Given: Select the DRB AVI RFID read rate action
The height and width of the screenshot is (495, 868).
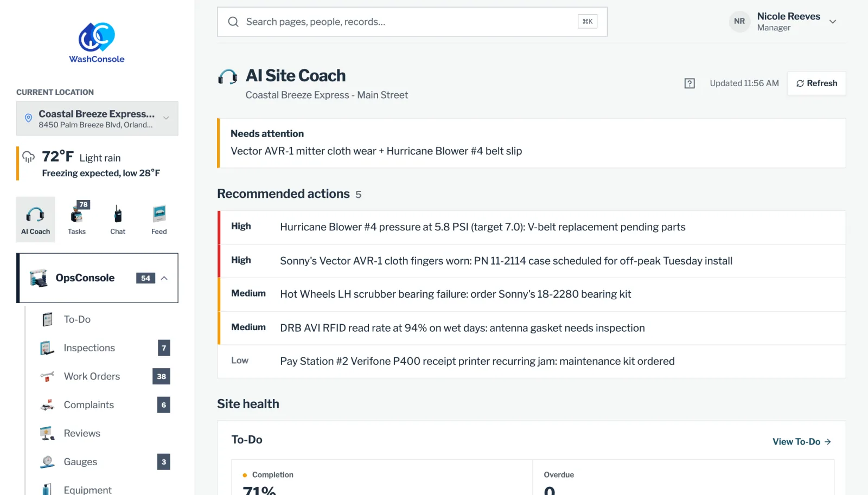Looking at the screenshot, I should [x=532, y=328].
